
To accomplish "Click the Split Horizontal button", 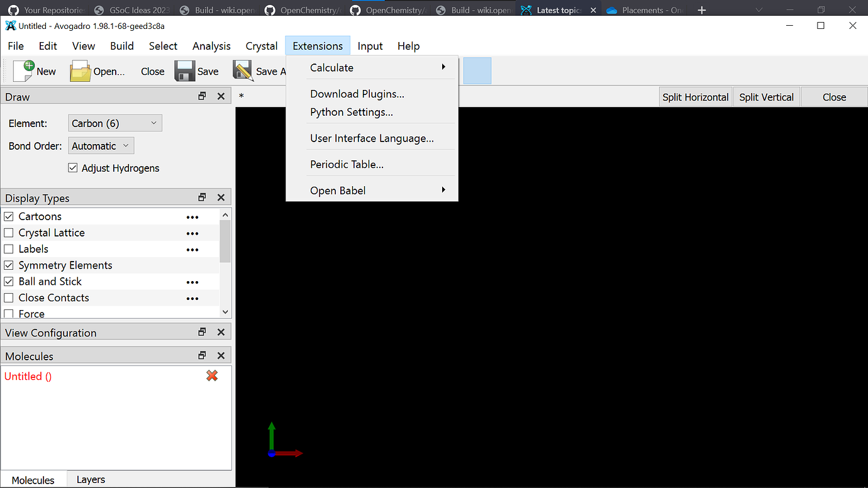I will 695,97.
